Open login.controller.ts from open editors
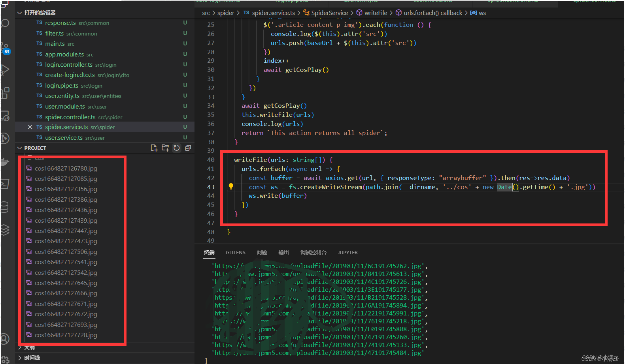 pos(105,64)
